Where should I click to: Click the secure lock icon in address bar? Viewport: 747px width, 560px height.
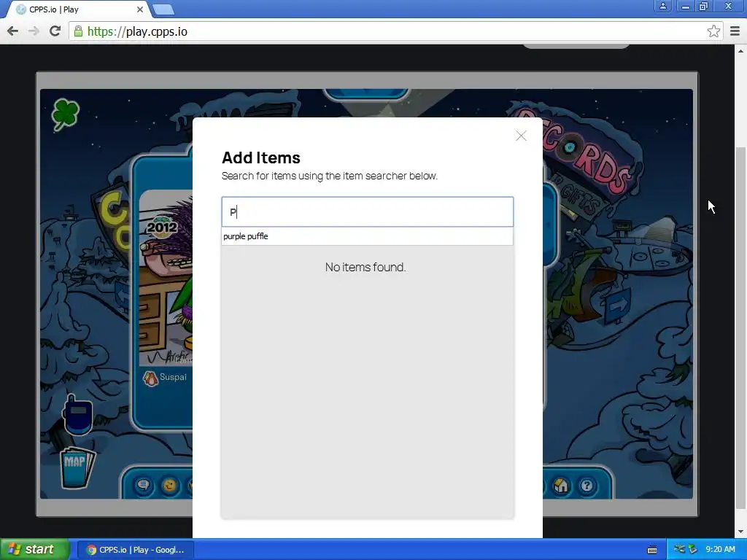pyautogui.click(x=77, y=31)
